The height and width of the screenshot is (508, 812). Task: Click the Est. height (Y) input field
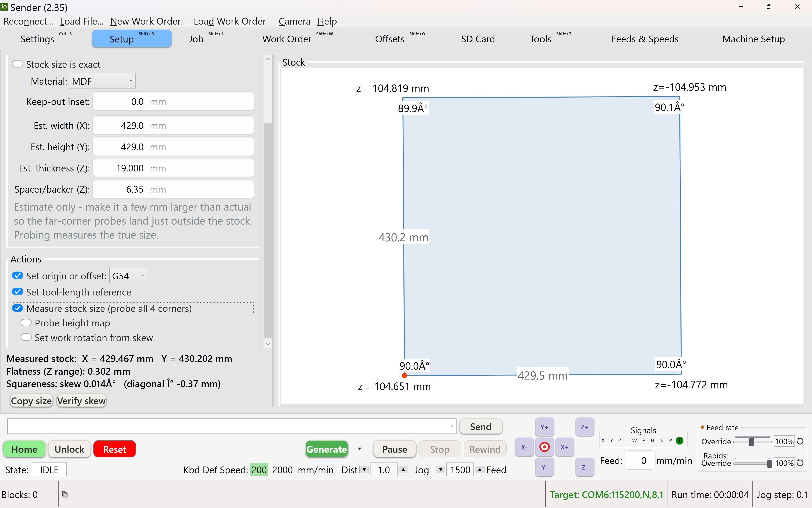173,147
